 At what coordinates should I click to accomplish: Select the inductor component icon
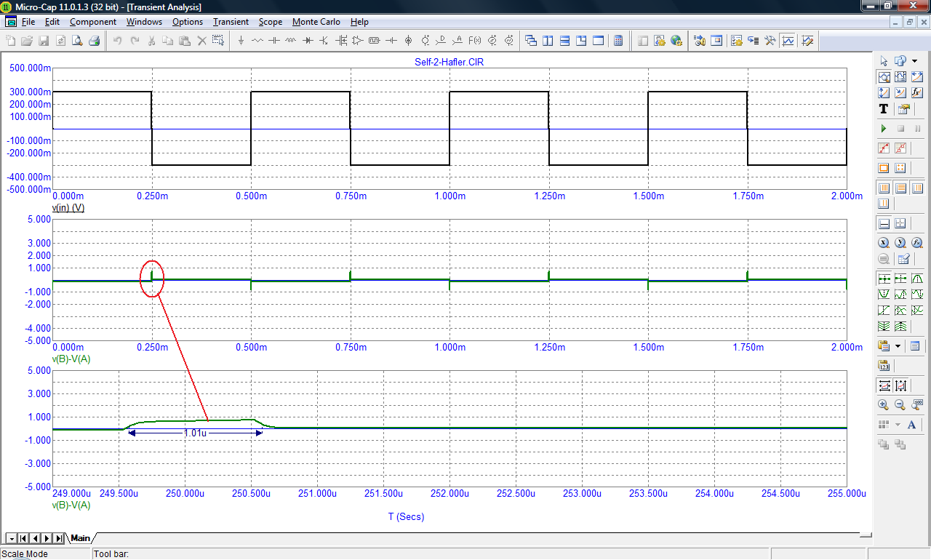[x=289, y=41]
